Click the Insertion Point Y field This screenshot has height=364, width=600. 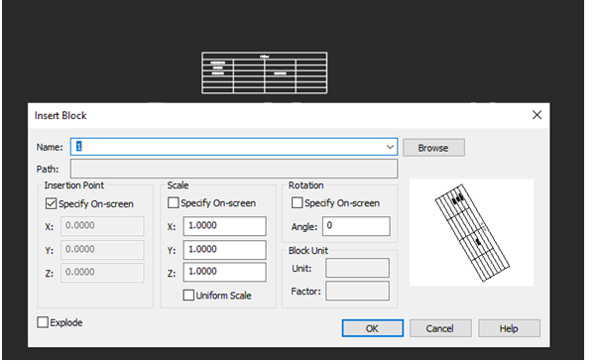tap(102, 250)
